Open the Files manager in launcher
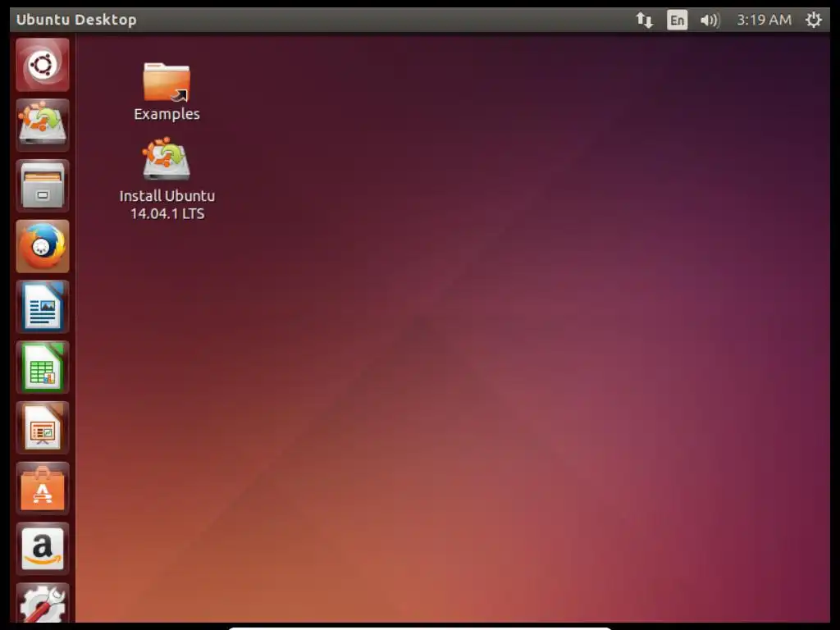Screen dimensions: 840x630 (x=43, y=186)
